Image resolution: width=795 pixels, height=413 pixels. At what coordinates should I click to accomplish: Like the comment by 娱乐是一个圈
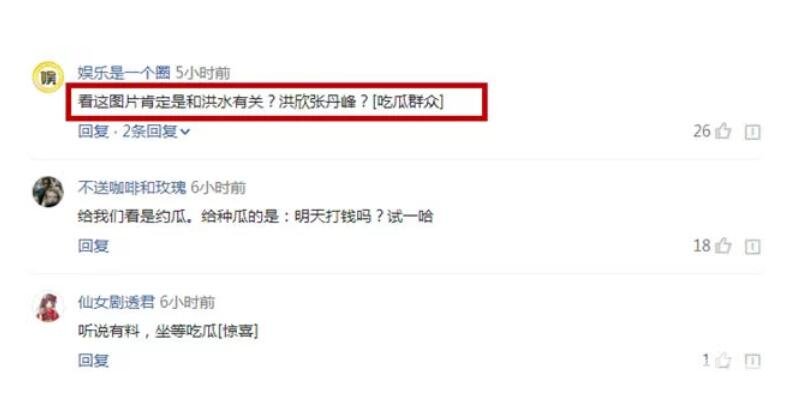[723, 131]
